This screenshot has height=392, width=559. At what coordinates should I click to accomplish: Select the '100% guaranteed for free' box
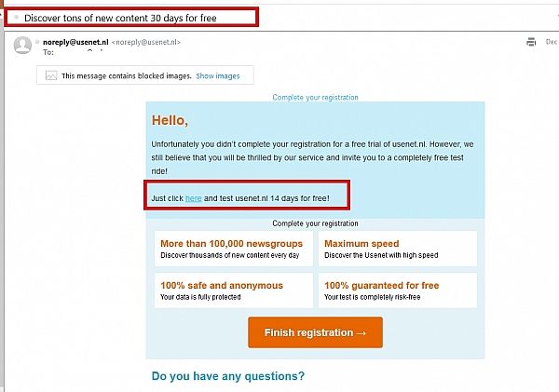(x=398, y=291)
